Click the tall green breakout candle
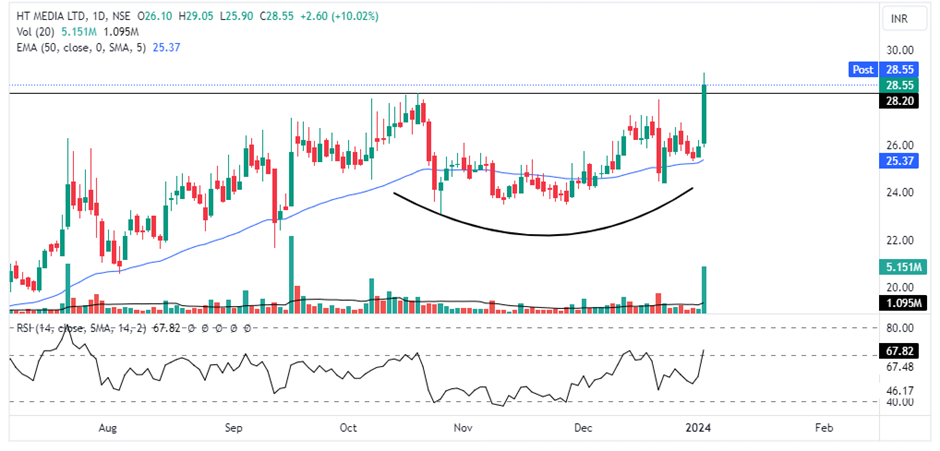940x451 pixels. point(705,115)
